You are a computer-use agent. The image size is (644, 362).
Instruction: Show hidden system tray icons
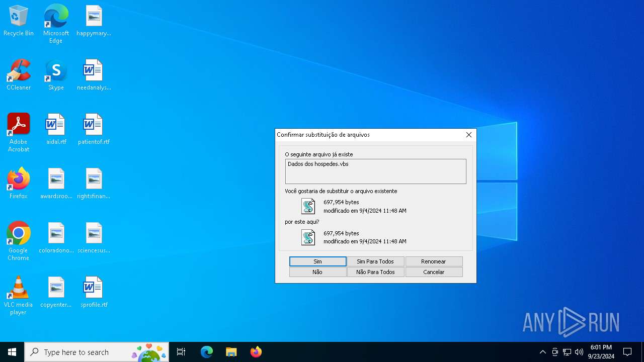click(x=542, y=352)
